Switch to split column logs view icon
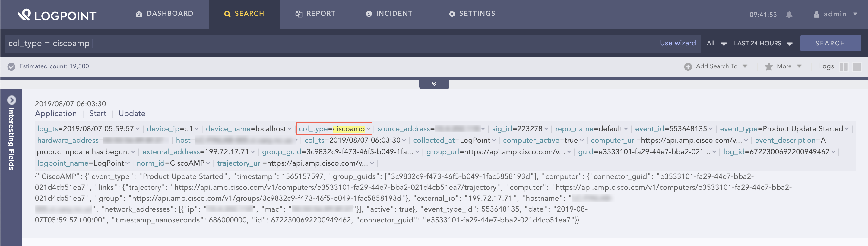The height and width of the screenshot is (246, 868). click(x=843, y=67)
